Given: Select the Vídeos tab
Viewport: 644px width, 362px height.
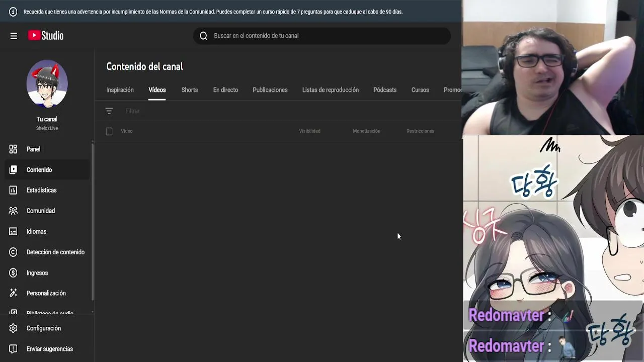Looking at the screenshot, I should click(x=157, y=90).
